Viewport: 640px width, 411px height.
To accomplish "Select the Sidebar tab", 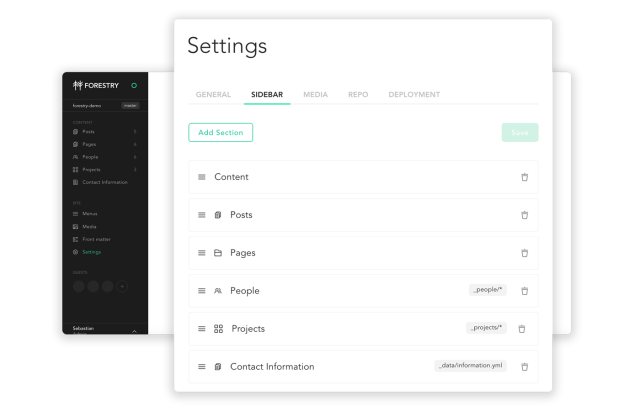I will [267, 94].
